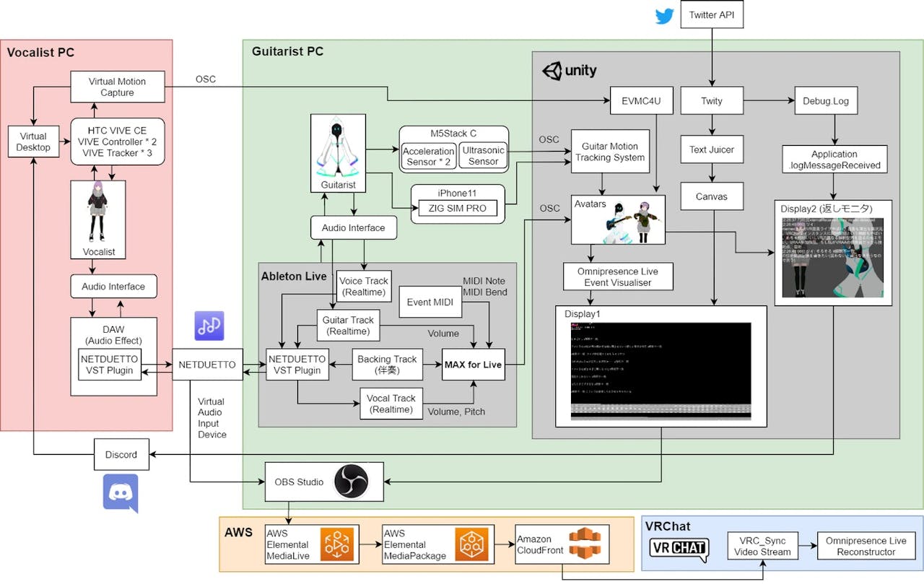Select the Voice Track (Realtime) box
The width and height of the screenshot is (924, 587).
coord(363,287)
